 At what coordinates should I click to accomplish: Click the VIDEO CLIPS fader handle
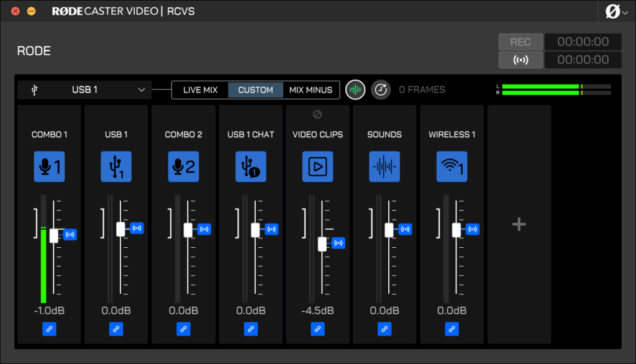tap(322, 244)
